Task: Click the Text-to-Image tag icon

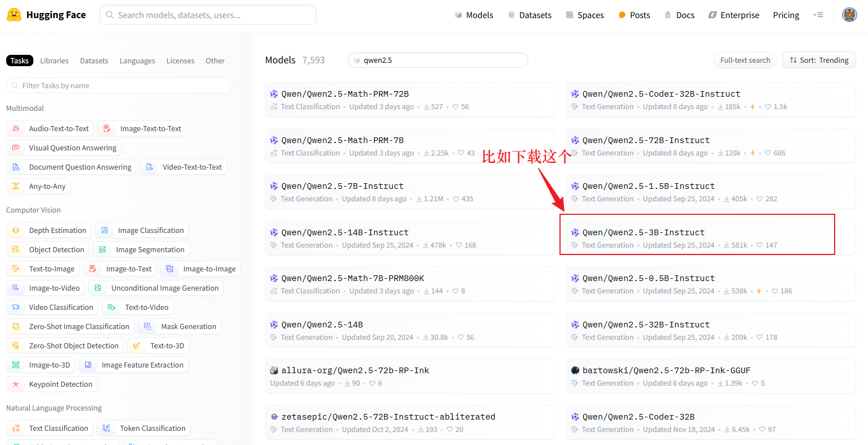Action: (x=16, y=269)
